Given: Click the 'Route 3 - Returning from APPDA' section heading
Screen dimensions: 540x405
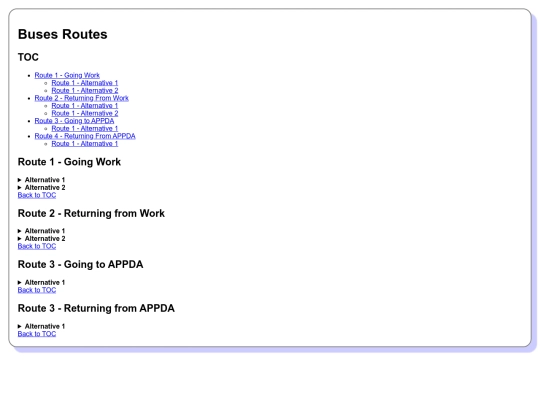Looking at the screenshot, I should (x=96, y=308).
